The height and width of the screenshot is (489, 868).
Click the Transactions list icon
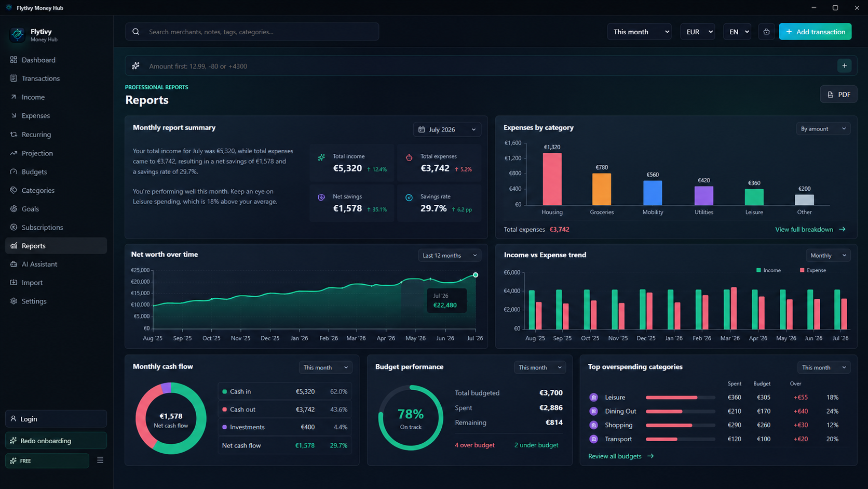tap(13, 78)
